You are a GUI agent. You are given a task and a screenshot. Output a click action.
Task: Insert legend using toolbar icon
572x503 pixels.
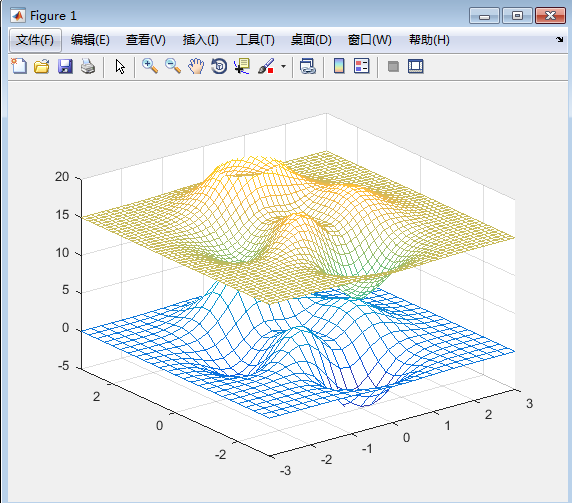pos(362,66)
